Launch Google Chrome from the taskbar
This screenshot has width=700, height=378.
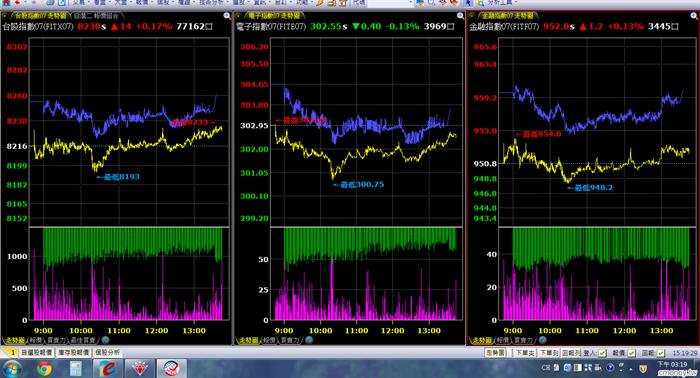pyautogui.click(x=44, y=369)
